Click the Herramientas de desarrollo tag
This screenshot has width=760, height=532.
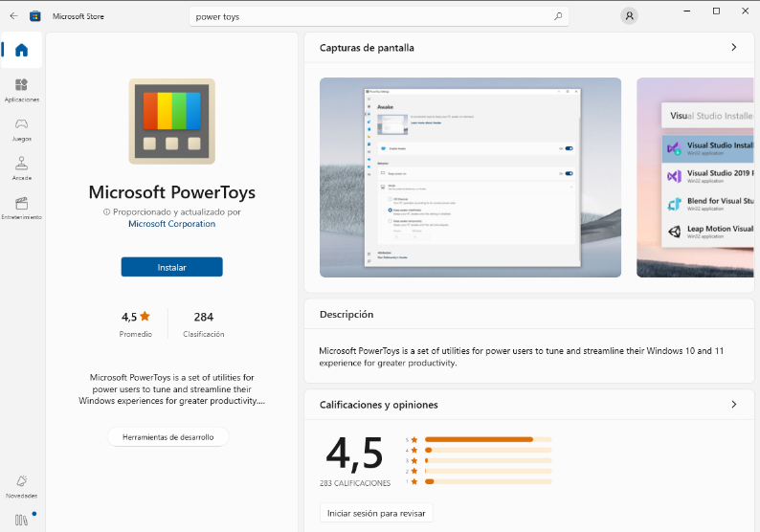coord(168,437)
